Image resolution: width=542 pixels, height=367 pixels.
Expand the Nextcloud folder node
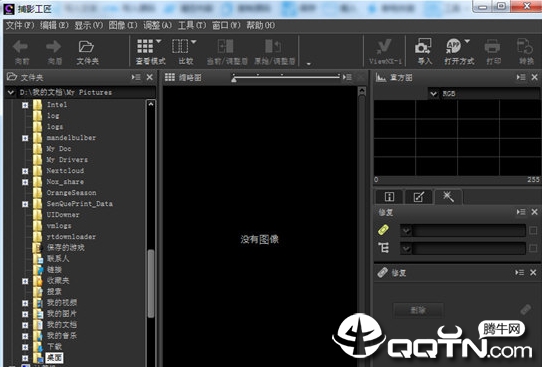click(25, 171)
